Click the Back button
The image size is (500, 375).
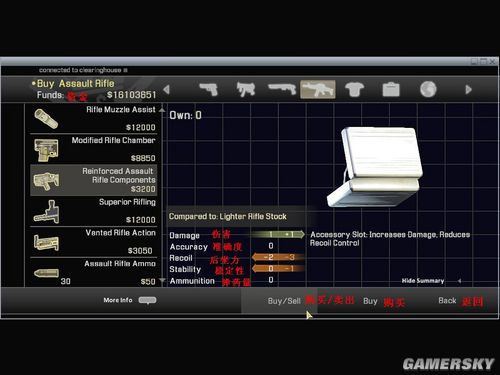pyautogui.click(x=447, y=301)
